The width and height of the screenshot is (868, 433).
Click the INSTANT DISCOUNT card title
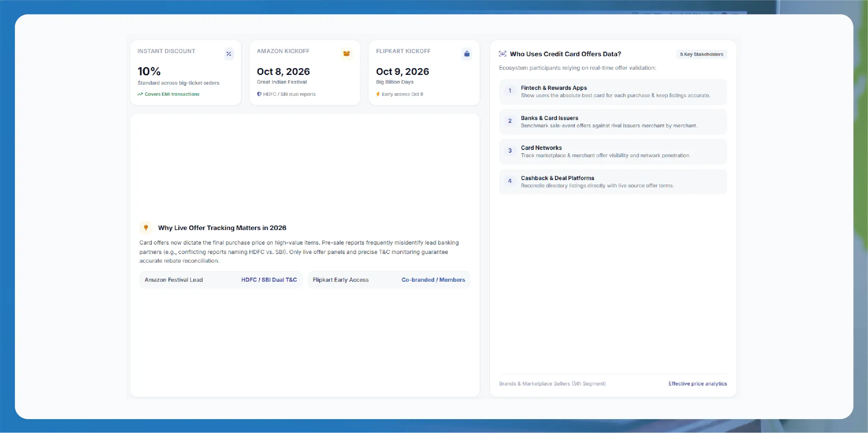point(166,51)
